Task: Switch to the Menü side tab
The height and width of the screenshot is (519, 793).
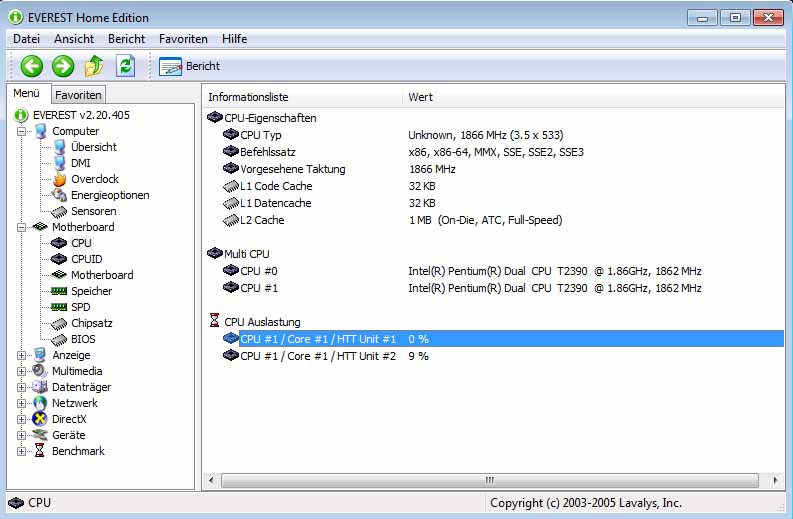Action: [x=26, y=94]
